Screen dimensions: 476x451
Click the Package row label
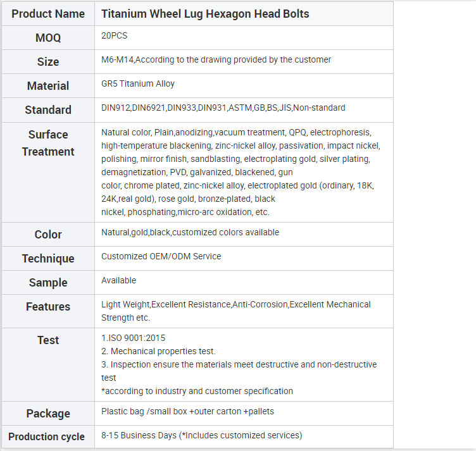(x=48, y=414)
